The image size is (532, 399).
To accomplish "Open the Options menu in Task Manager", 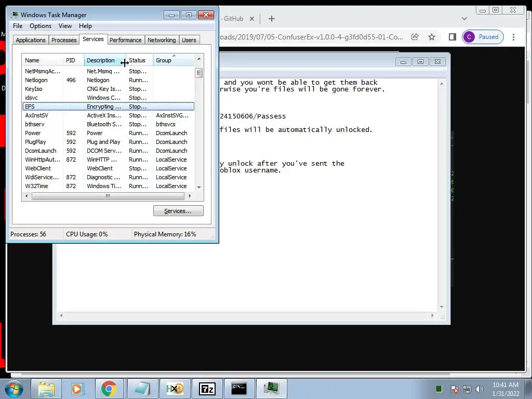I will coord(41,26).
